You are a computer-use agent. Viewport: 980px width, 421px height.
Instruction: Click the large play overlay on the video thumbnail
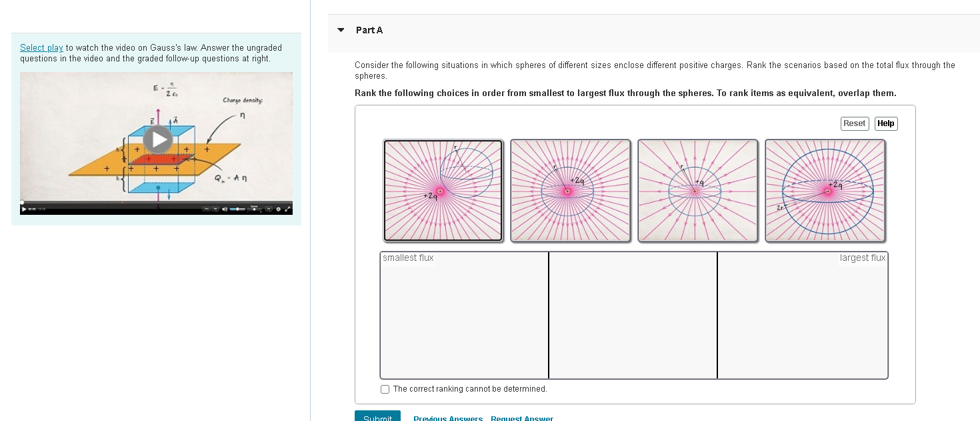(157, 140)
